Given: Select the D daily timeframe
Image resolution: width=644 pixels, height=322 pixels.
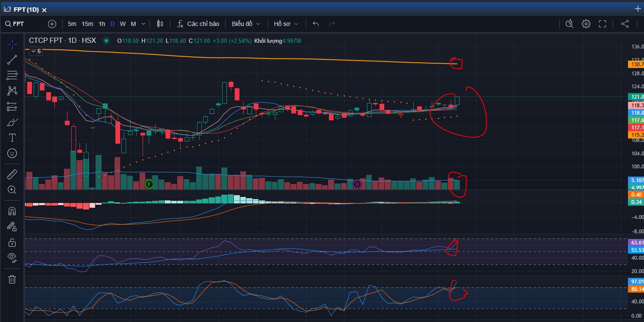Looking at the screenshot, I should pyautogui.click(x=112, y=24).
